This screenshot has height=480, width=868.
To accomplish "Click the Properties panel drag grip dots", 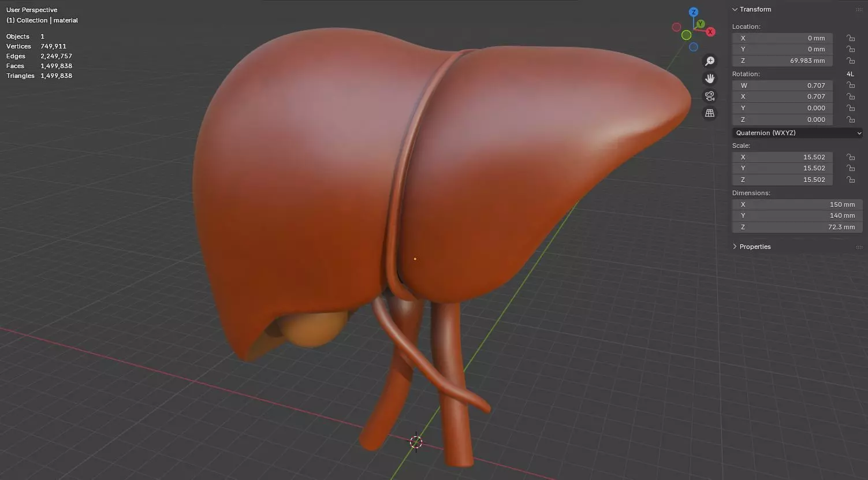I will coord(859,247).
